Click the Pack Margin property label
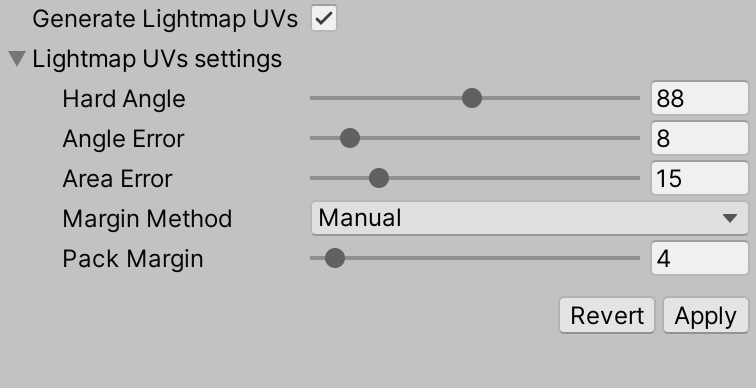The width and height of the screenshot is (756, 388). click(133, 259)
